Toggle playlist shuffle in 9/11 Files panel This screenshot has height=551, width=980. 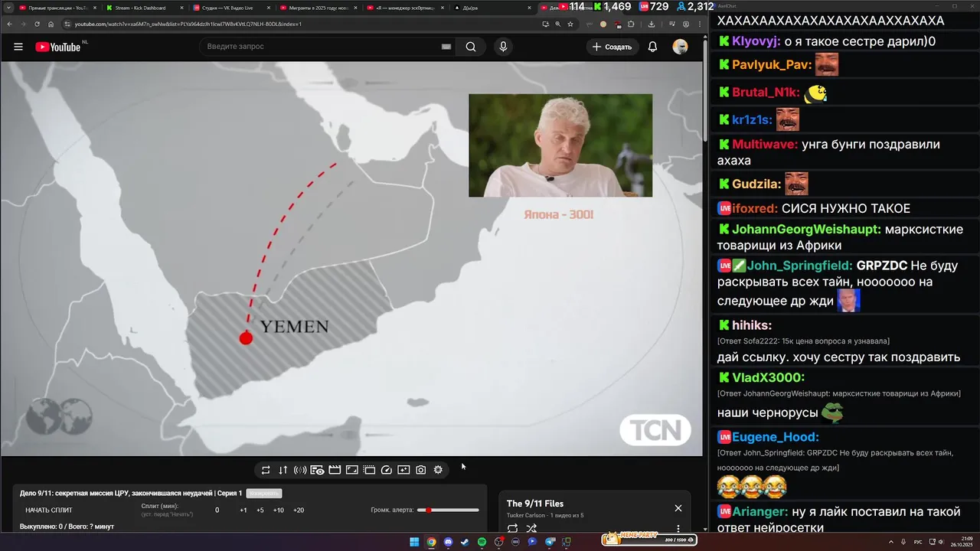(531, 529)
